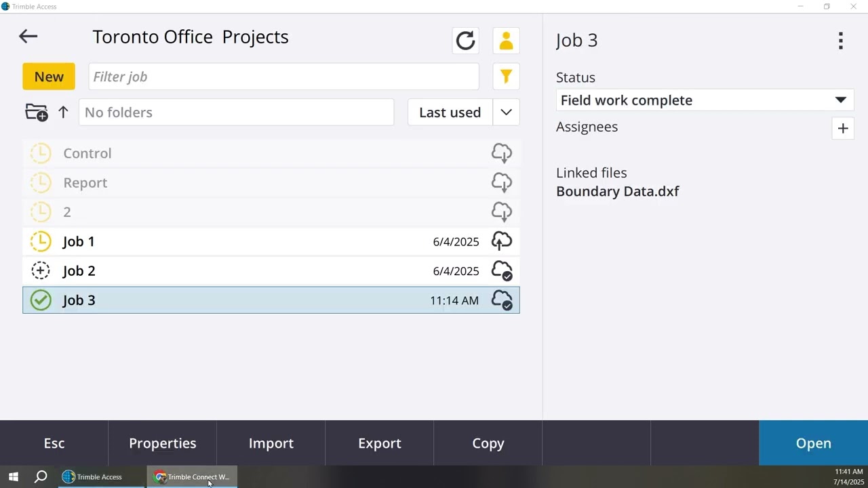Click the Import button

click(271, 443)
